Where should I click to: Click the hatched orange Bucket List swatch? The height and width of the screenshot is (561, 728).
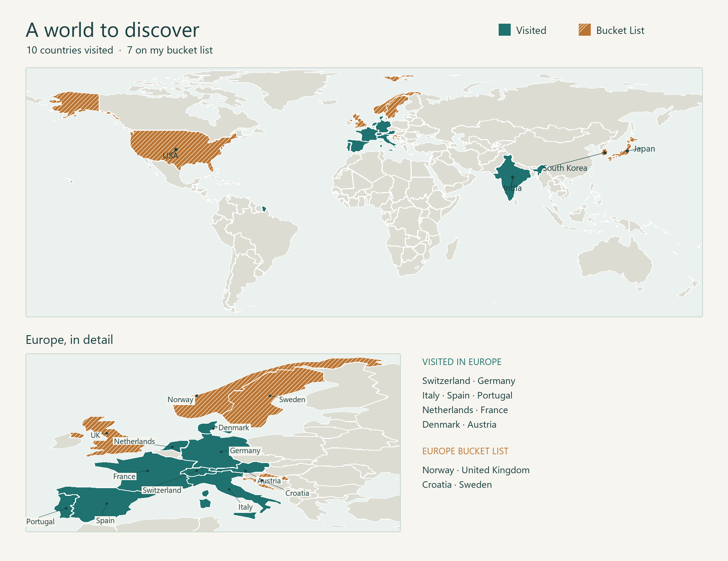585,30
